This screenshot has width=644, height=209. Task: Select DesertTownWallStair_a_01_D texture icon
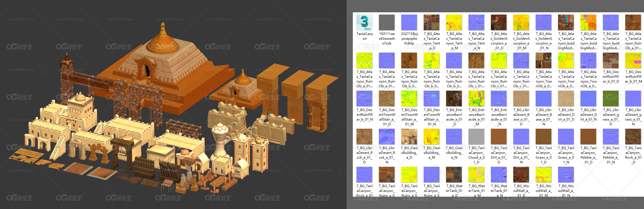point(387,99)
